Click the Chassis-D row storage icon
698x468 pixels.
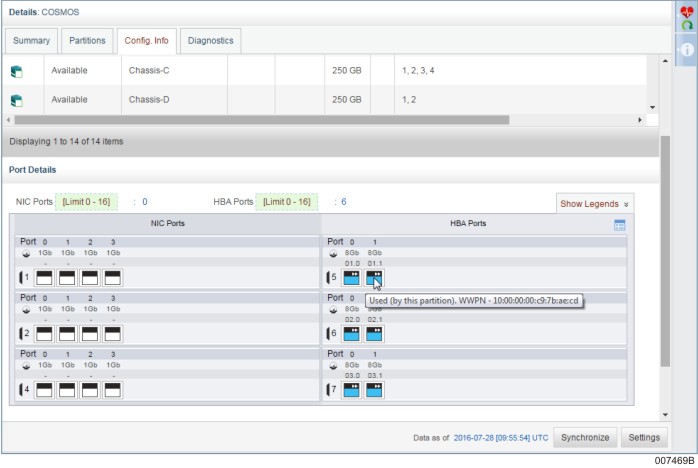(16, 100)
